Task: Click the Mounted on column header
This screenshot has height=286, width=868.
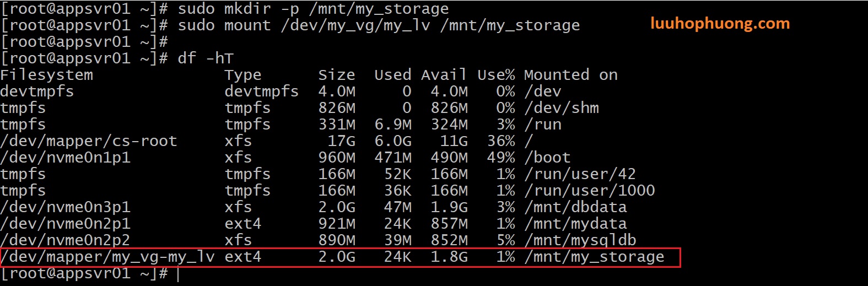Action: click(570, 75)
